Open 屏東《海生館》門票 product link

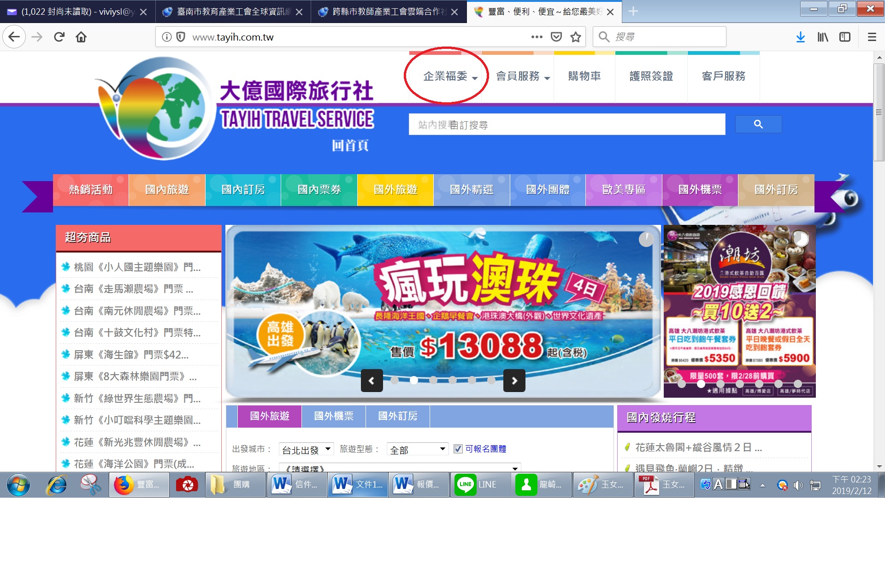coord(131,354)
